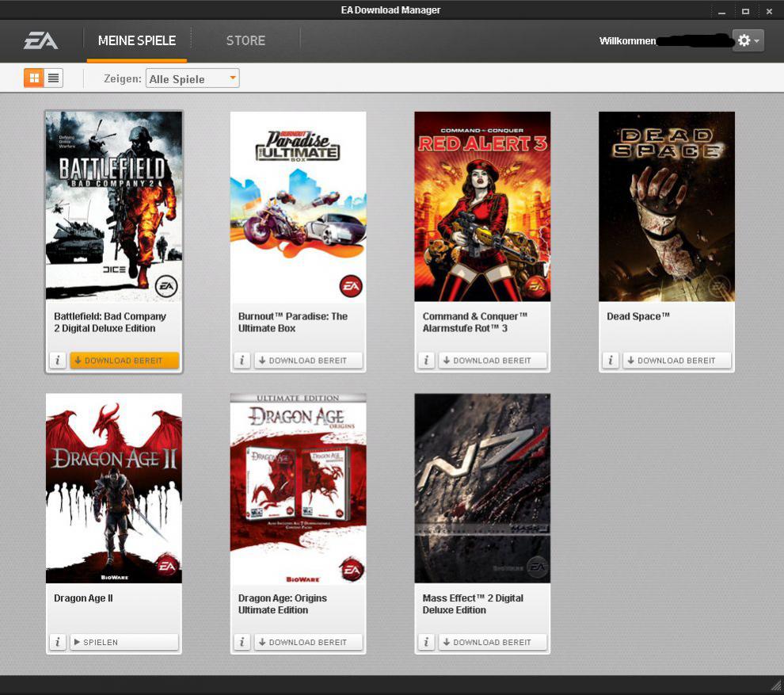Close the EA Download Manager window
784x695 pixels.
tap(769, 11)
